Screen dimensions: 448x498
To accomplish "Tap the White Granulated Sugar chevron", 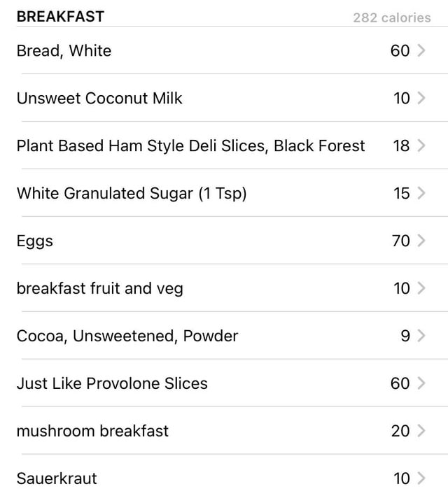I will pos(421,193).
